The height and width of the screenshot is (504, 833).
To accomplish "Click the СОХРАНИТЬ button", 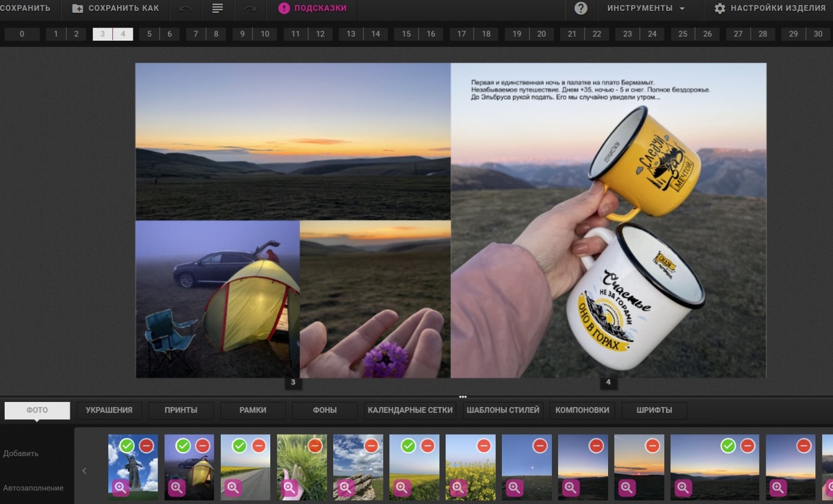I will click(25, 8).
